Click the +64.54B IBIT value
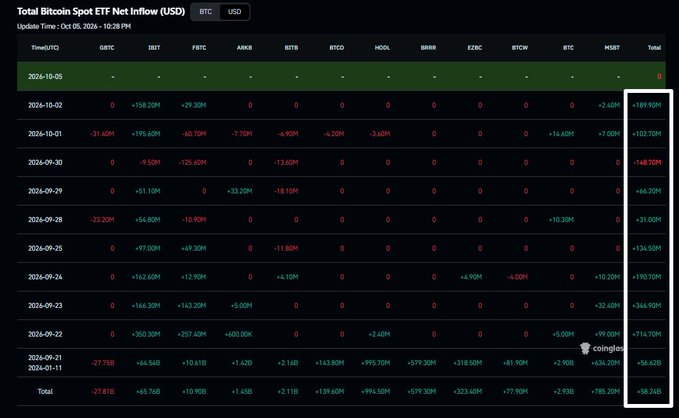Viewport: 679px width, 418px height. pos(148,363)
